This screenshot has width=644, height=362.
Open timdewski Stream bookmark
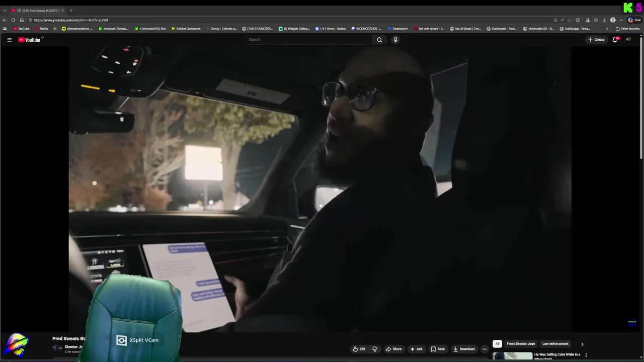[113, 29]
